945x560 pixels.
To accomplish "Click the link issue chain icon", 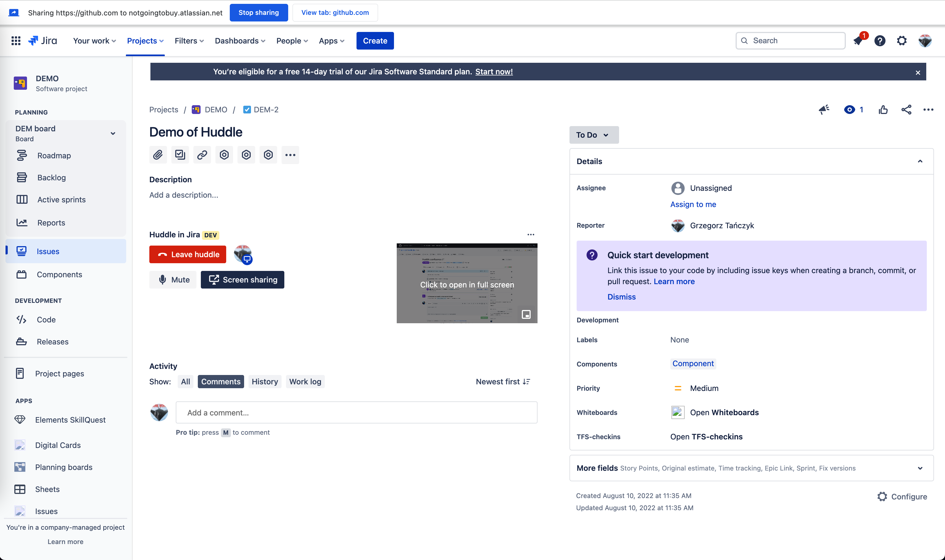I will (x=202, y=155).
